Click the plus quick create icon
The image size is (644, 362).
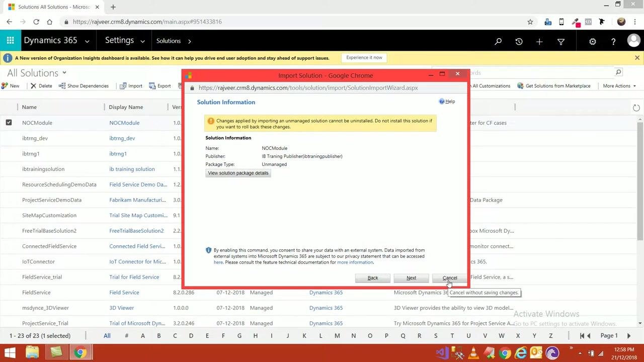point(539,42)
